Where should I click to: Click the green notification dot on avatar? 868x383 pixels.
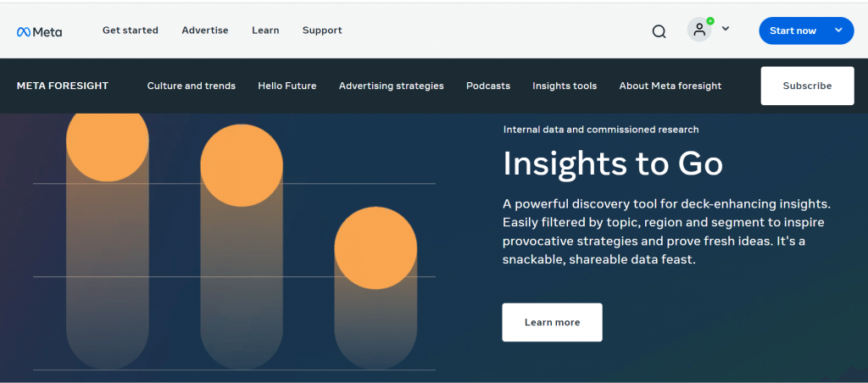tap(709, 21)
